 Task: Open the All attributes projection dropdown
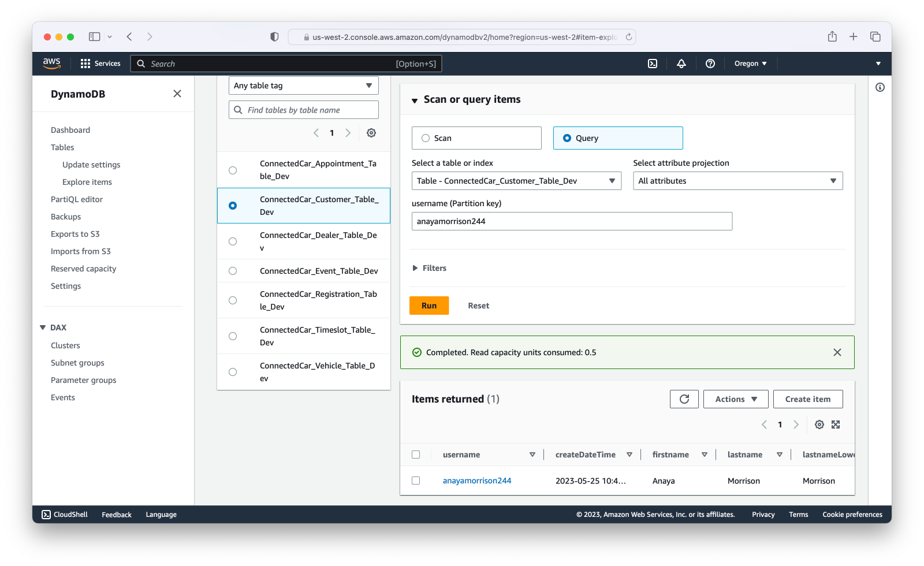click(738, 181)
